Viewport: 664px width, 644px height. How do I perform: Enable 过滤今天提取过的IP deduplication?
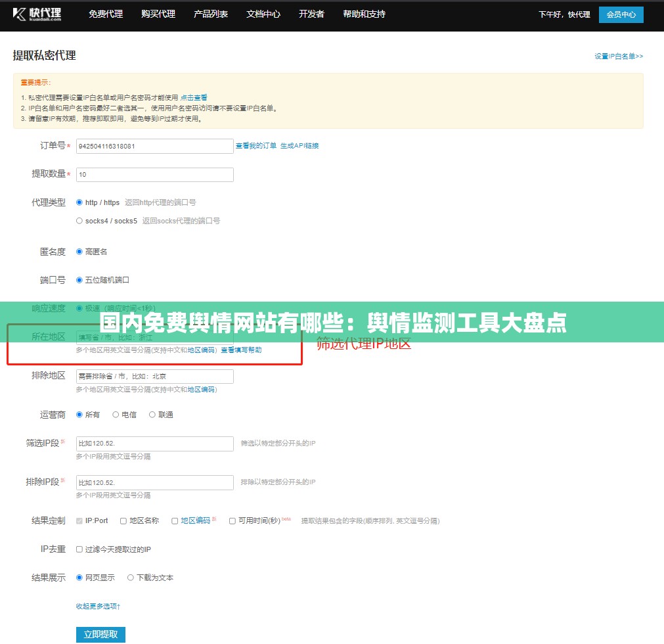coord(79,549)
